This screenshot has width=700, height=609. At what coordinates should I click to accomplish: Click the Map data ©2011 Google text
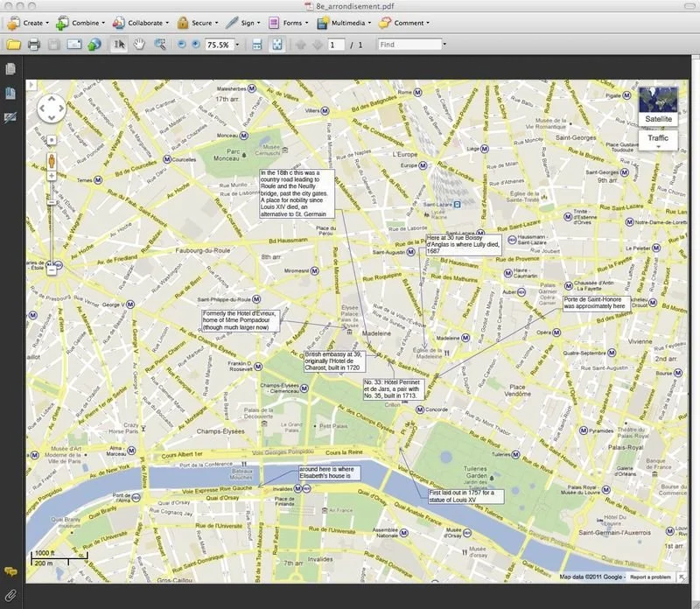(x=591, y=577)
